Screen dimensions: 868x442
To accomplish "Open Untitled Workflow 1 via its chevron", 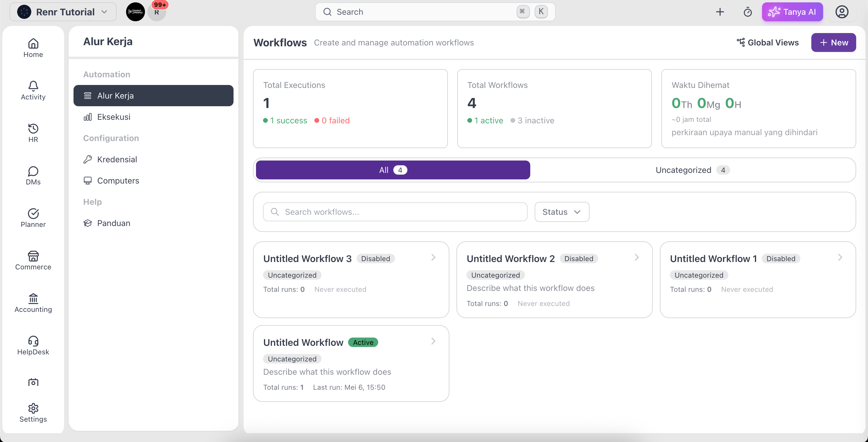I will click(840, 258).
